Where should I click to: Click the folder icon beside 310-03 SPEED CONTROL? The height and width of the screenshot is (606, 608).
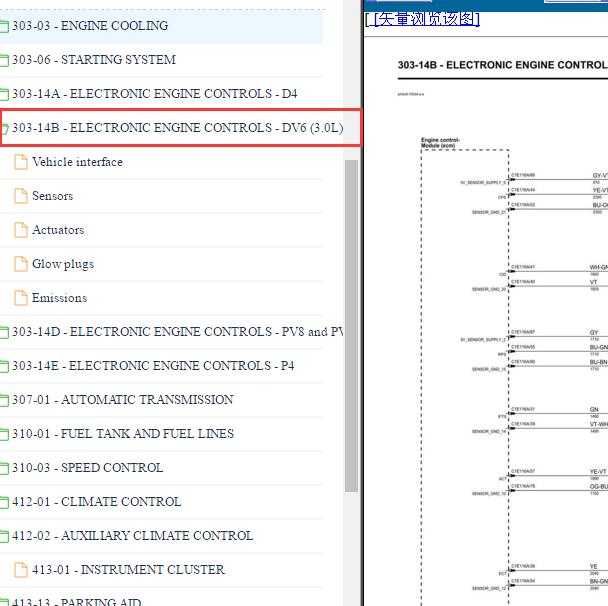click(x=4, y=468)
